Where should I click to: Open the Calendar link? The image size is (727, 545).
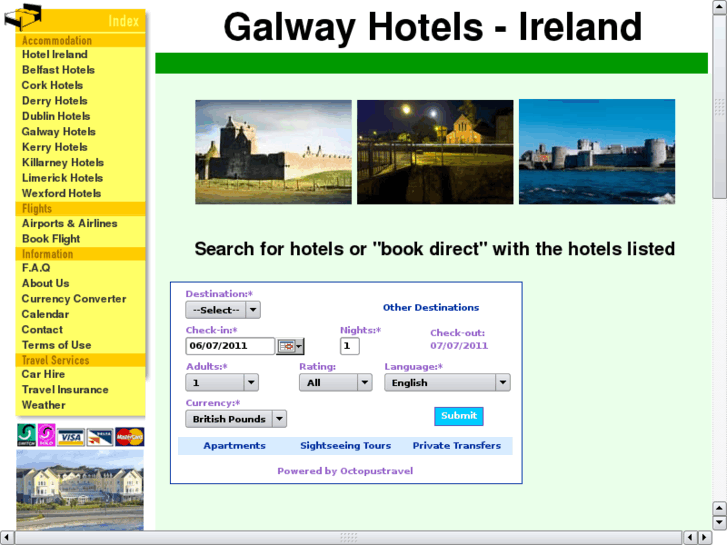click(45, 314)
